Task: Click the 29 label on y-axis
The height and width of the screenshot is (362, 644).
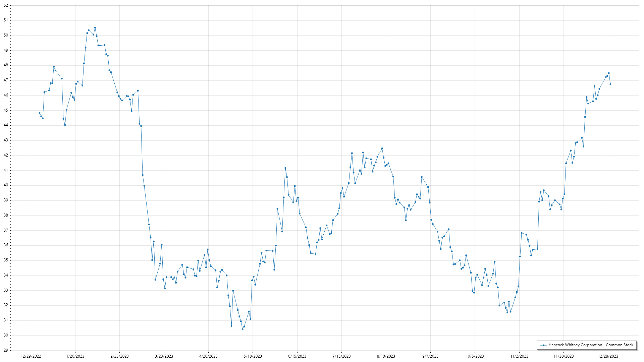Action: pyautogui.click(x=6, y=350)
